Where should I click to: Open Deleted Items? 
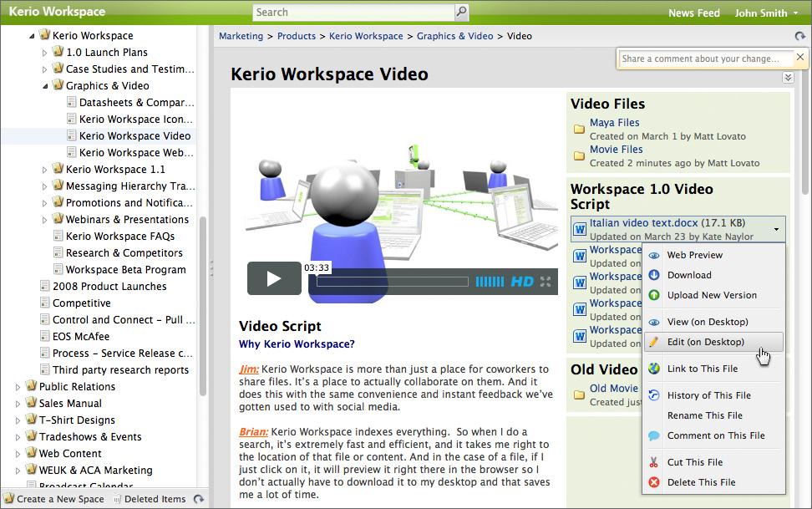pyautogui.click(x=150, y=499)
